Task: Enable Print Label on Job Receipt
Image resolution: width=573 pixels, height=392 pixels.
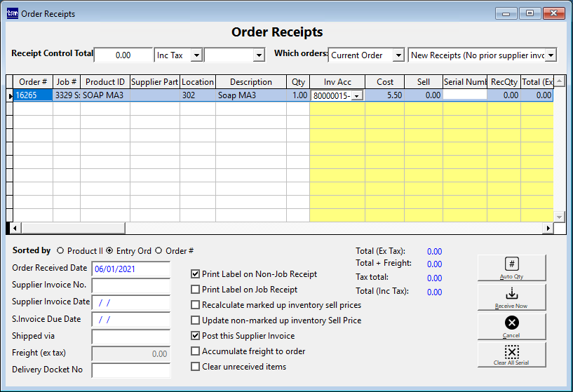Action: pyautogui.click(x=196, y=290)
